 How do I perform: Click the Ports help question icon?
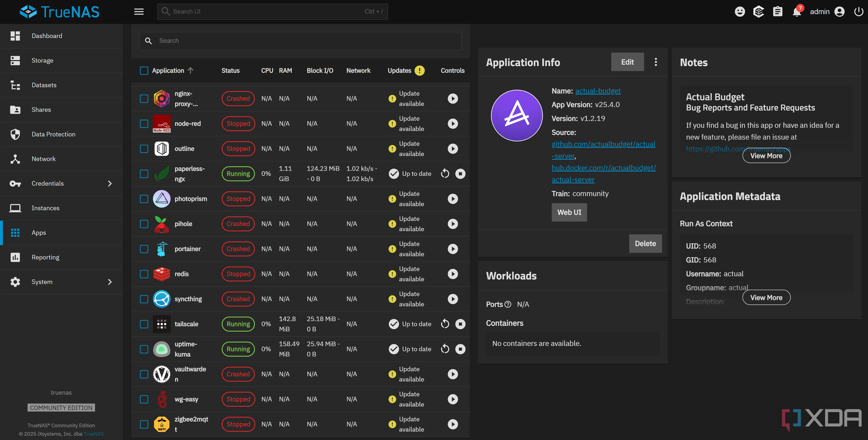tap(507, 304)
